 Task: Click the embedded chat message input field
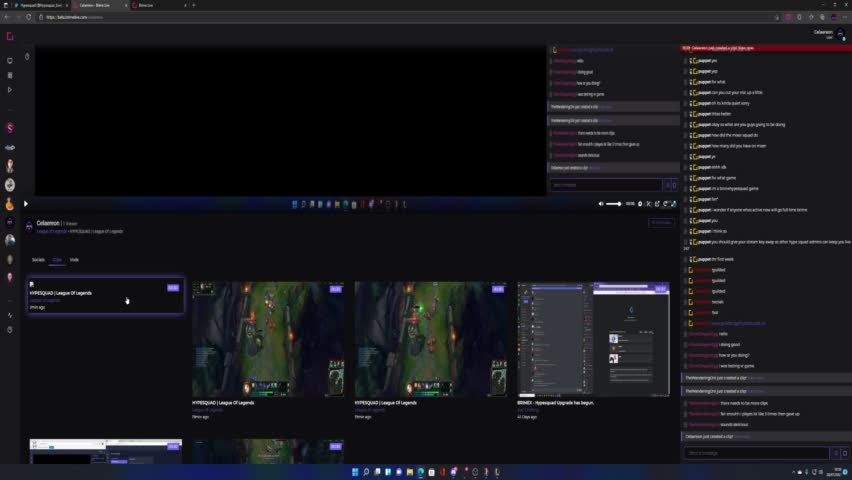(606, 185)
